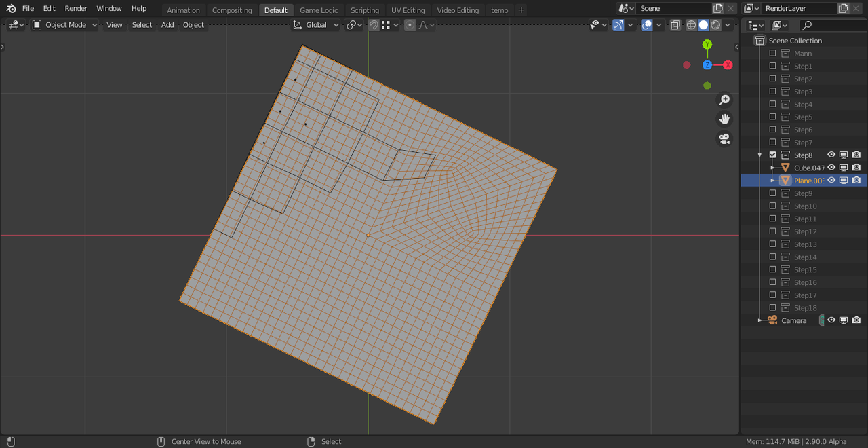Viewport: 868px width, 448px height.
Task: Toggle viewport overlays icon
Action: [x=647, y=25]
